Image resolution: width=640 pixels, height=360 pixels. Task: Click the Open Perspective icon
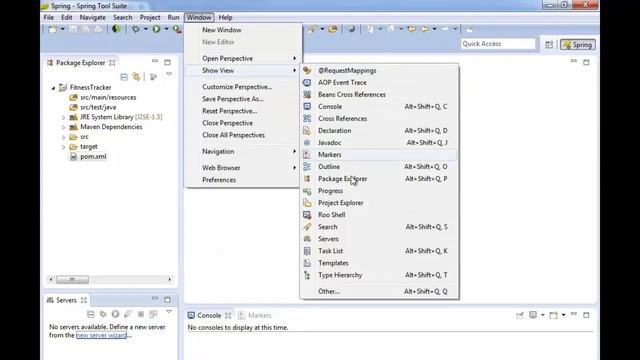click(549, 44)
